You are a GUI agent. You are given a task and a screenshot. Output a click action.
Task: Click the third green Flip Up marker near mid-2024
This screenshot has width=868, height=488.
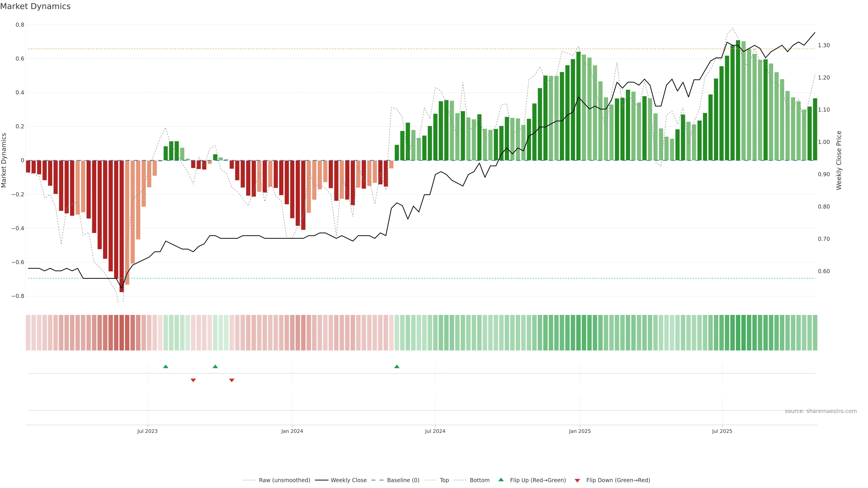coord(397,366)
